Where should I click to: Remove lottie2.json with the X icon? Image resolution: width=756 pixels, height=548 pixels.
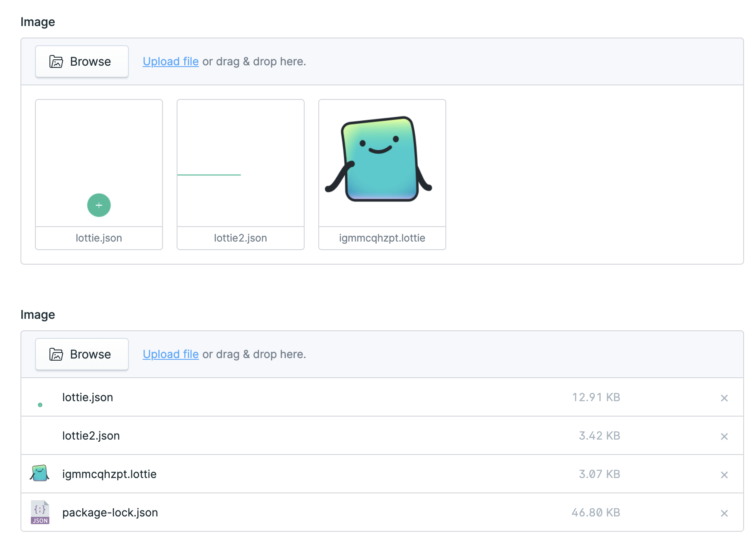click(x=724, y=436)
